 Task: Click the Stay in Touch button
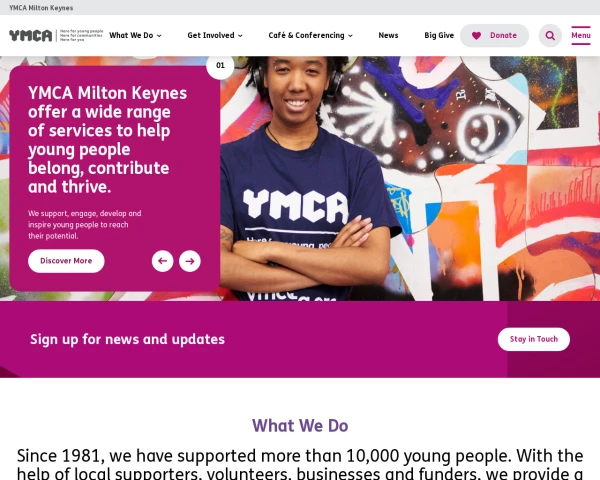tap(534, 339)
